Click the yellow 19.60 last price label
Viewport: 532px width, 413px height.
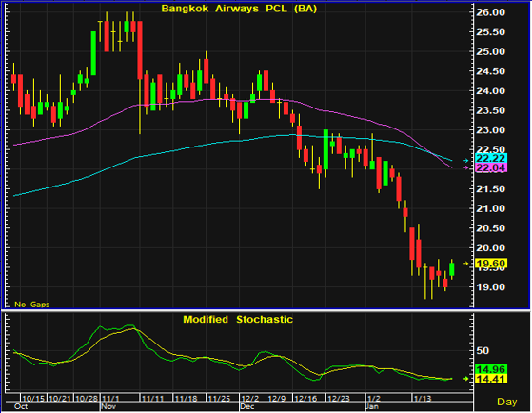491,264
